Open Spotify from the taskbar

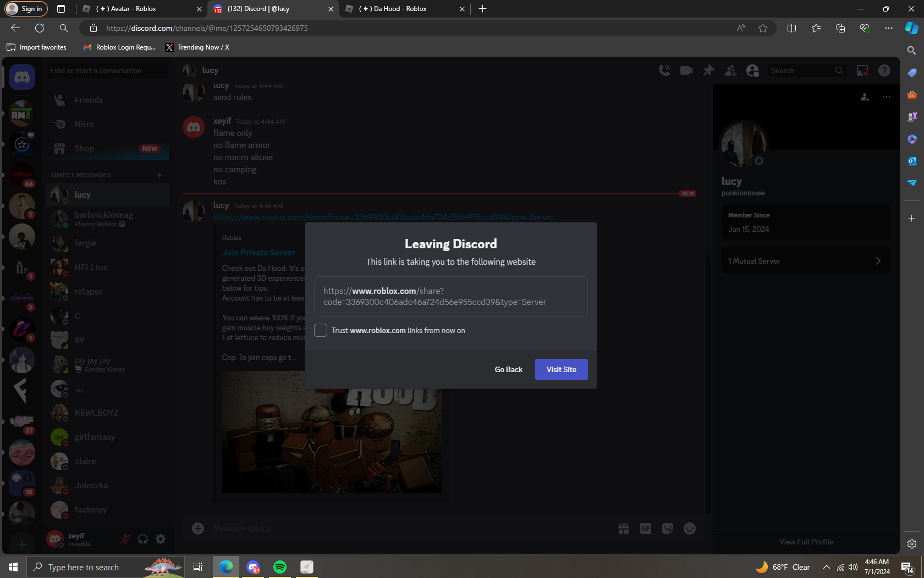[x=280, y=567]
